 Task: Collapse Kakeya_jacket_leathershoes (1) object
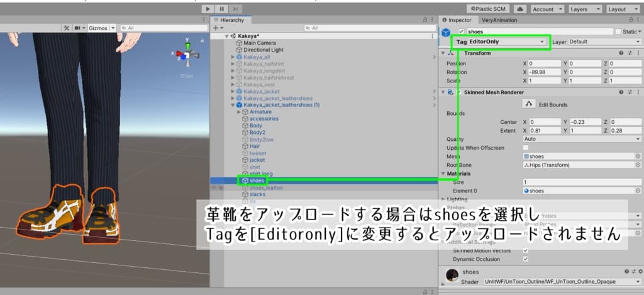coord(233,105)
